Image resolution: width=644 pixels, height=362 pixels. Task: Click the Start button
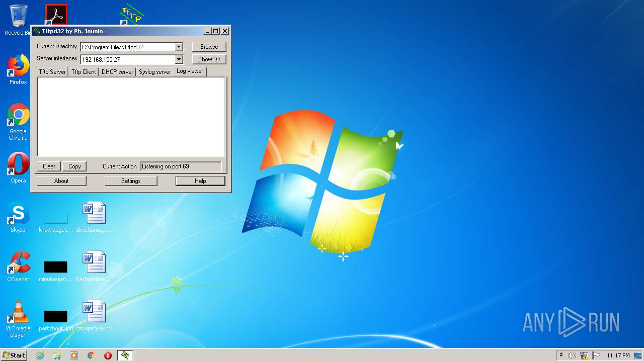pyautogui.click(x=14, y=355)
